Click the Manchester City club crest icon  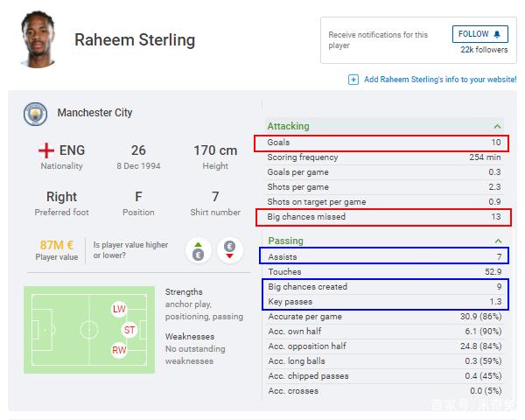35,114
